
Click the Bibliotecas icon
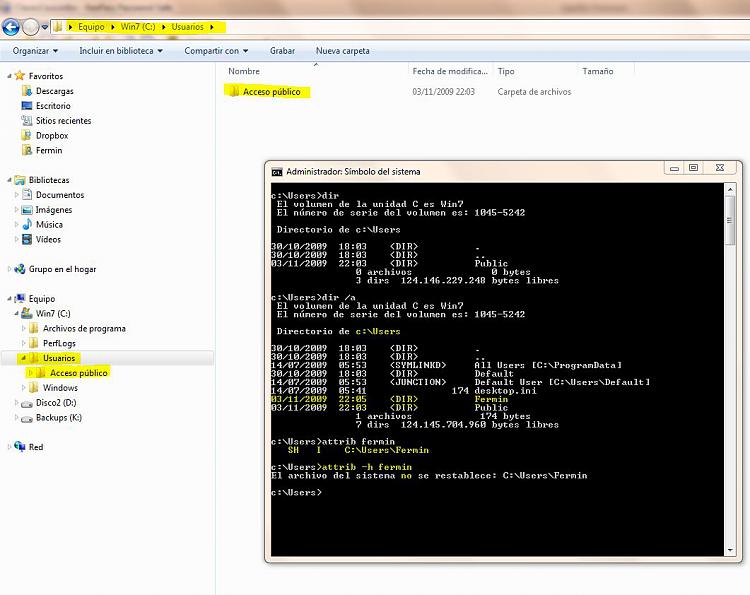point(20,180)
